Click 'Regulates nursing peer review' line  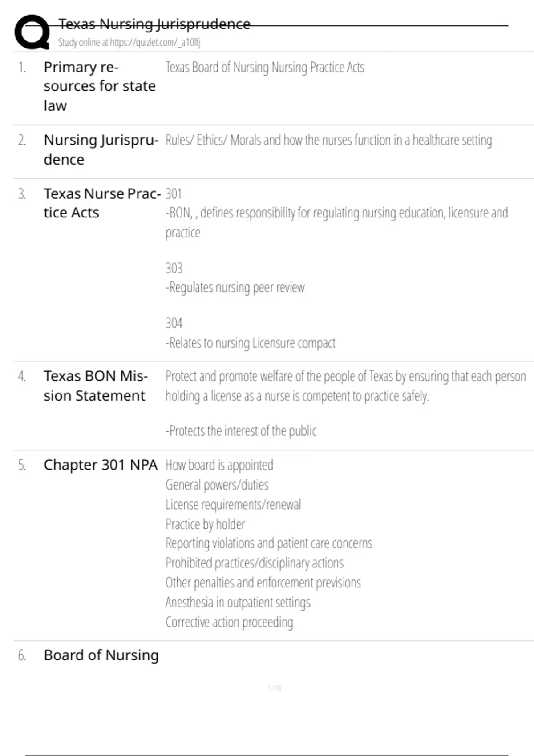(x=235, y=288)
